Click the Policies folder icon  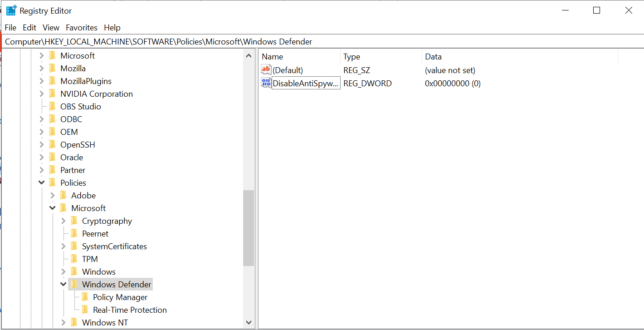click(52, 183)
